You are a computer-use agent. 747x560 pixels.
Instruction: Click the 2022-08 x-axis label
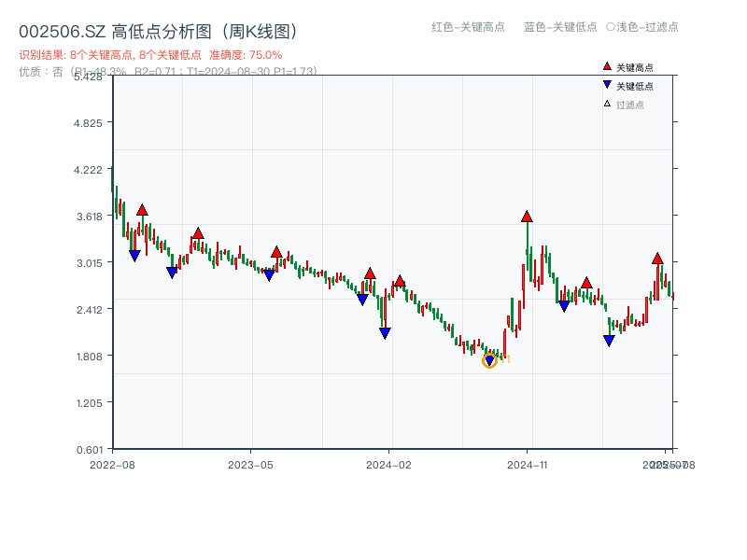(112, 465)
